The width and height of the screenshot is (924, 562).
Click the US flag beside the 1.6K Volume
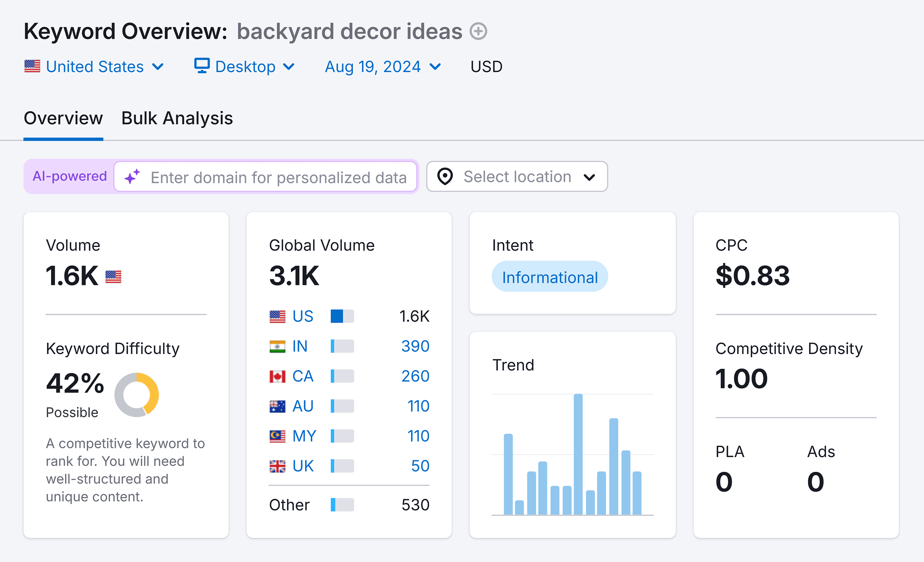113,276
